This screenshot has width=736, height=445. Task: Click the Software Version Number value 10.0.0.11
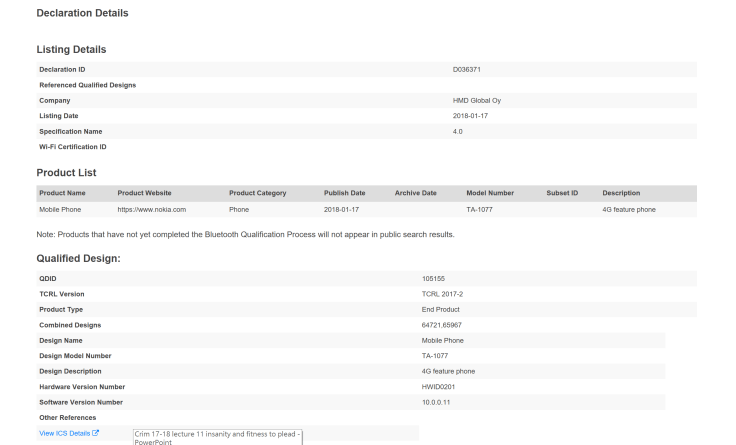(x=438, y=402)
